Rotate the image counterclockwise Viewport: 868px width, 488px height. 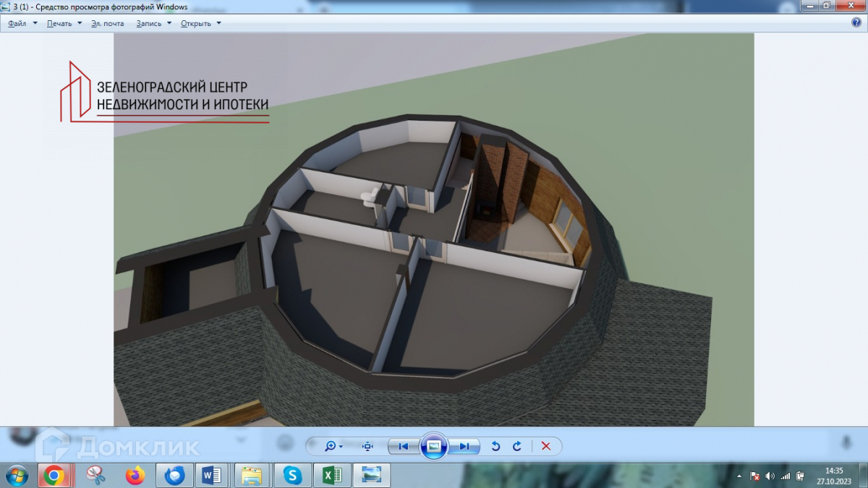click(x=495, y=446)
